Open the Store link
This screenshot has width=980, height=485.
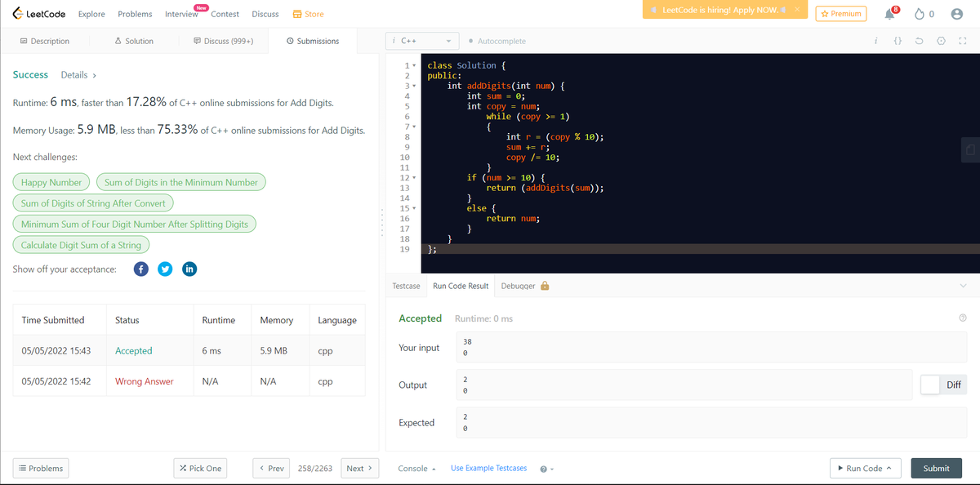coord(308,14)
